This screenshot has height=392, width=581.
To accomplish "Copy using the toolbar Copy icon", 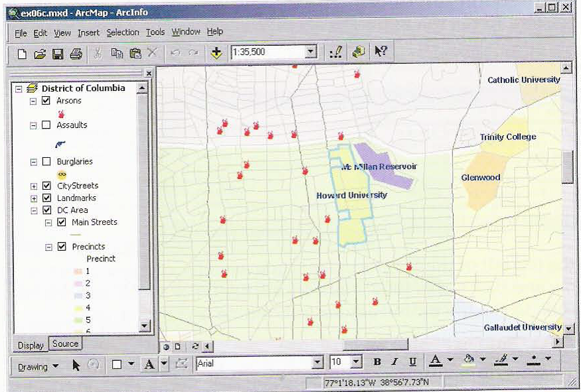I will (117, 53).
